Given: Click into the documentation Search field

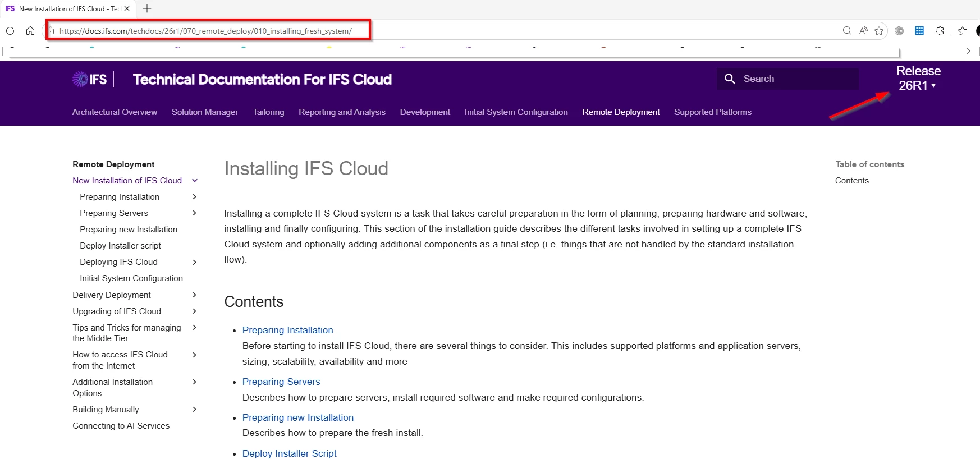Looking at the screenshot, I should pyautogui.click(x=787, y=79).
